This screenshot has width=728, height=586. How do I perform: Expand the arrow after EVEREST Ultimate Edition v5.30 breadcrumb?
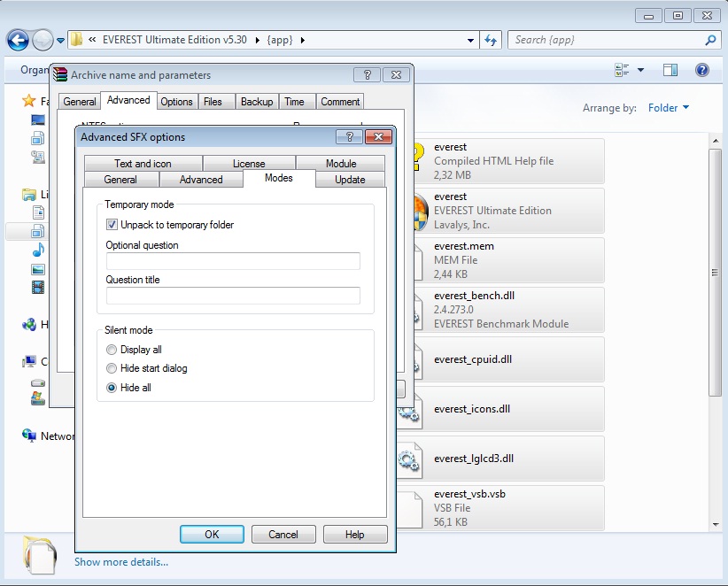click(257, 41)
